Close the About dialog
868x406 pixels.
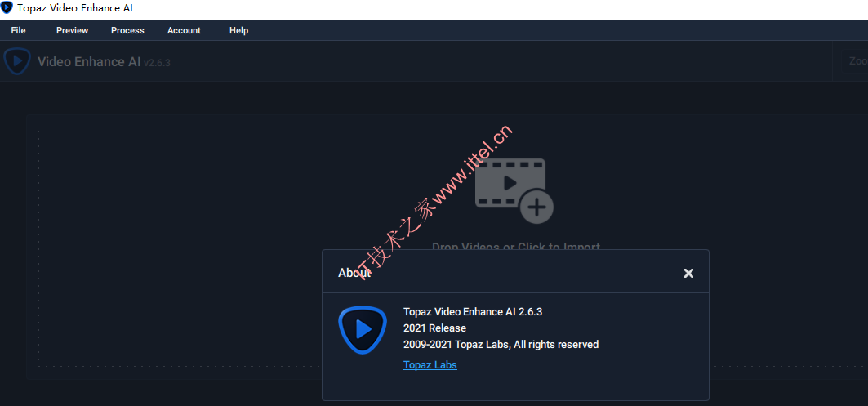tap(688, 273)
